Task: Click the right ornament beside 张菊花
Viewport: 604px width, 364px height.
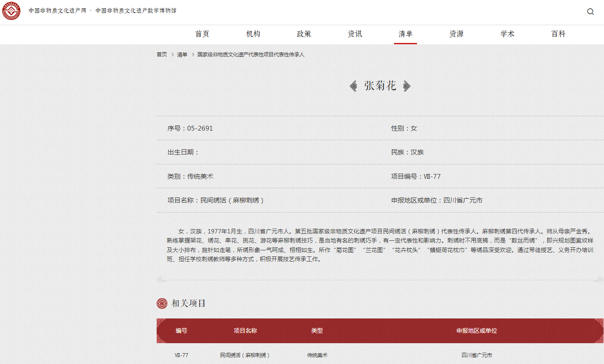Action: click(x=406, y=86)
